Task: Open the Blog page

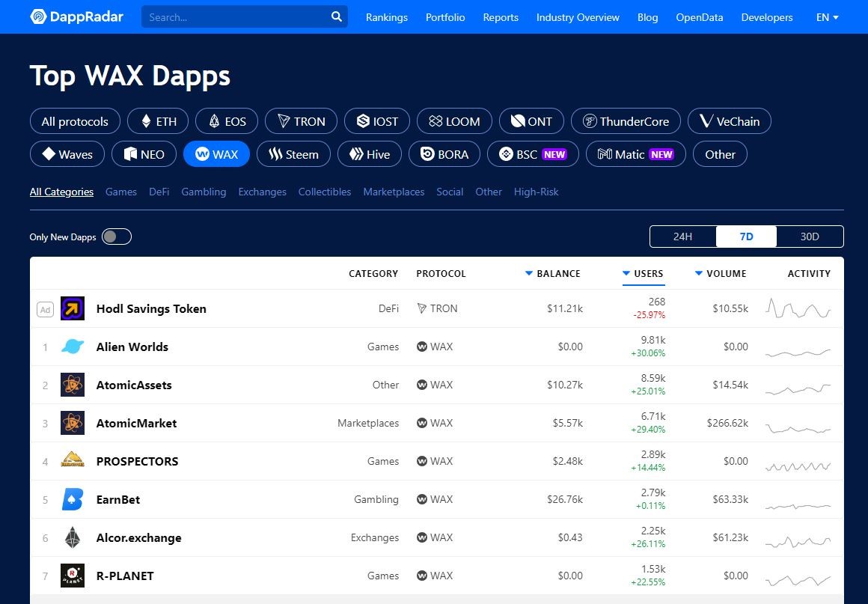Action: click(x=647, y=17)
